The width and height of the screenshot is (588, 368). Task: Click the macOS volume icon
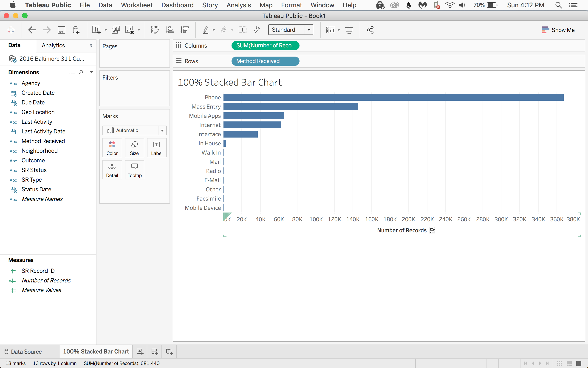462,5
